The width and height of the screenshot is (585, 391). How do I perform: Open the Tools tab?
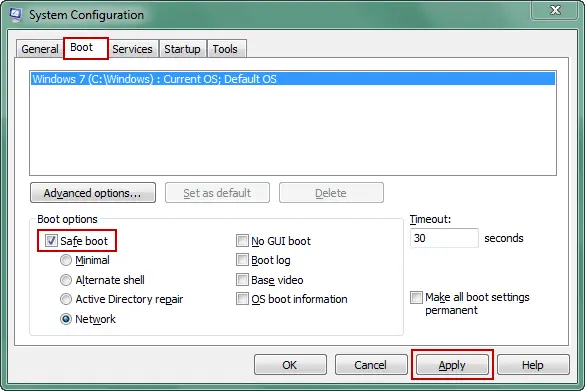tap(225, 49)
